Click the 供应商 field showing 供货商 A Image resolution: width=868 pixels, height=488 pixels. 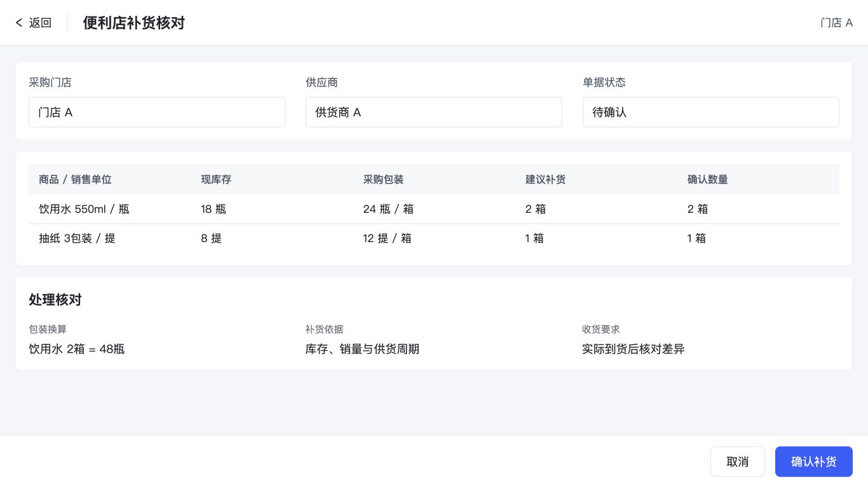(x=433, y=112)
